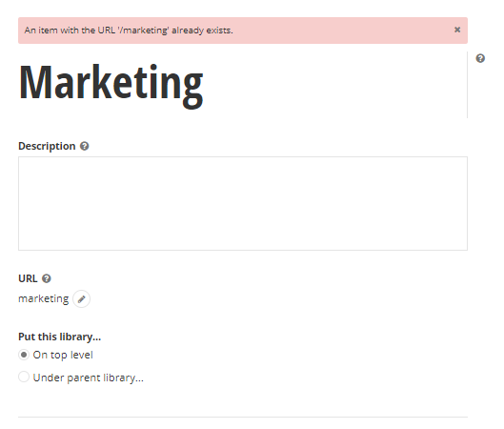Dismiss the '/marketing' already exists alert
The height and width of the screenshot is (429, 504).
click(x=457, y=30)
